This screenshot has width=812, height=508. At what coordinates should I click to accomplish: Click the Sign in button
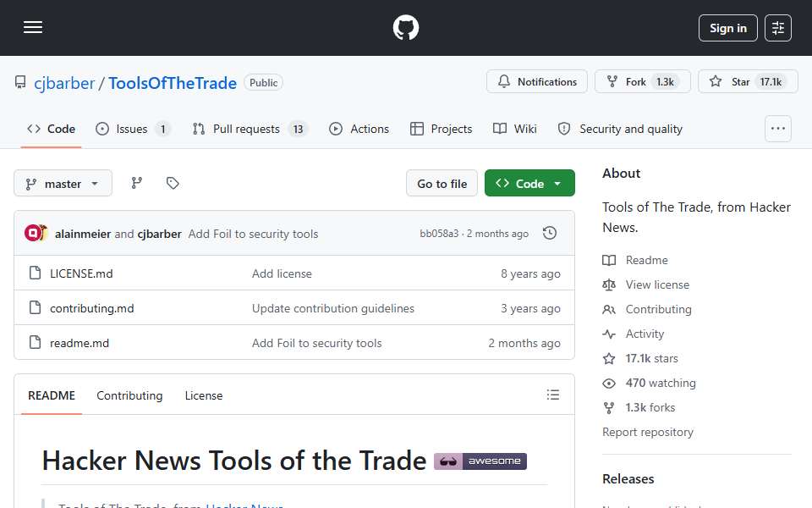pos(727,28)
